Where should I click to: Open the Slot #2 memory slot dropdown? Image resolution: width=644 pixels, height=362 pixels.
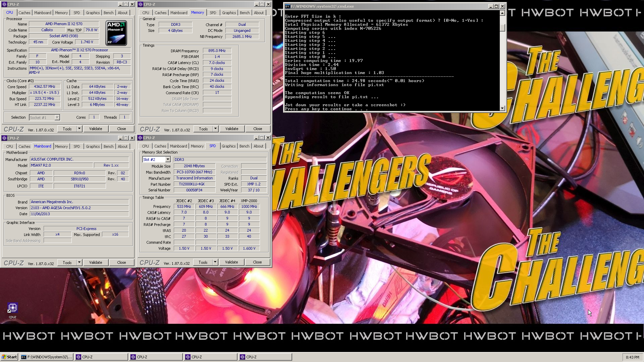[x=168, y=160]
